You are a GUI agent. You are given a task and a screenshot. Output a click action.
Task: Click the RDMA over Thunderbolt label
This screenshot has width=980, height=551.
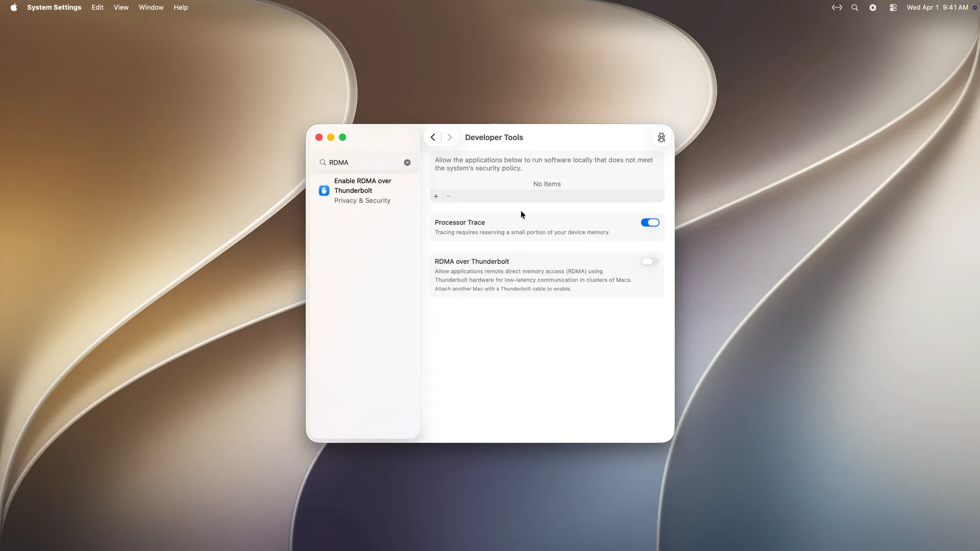tap(472, 262)
